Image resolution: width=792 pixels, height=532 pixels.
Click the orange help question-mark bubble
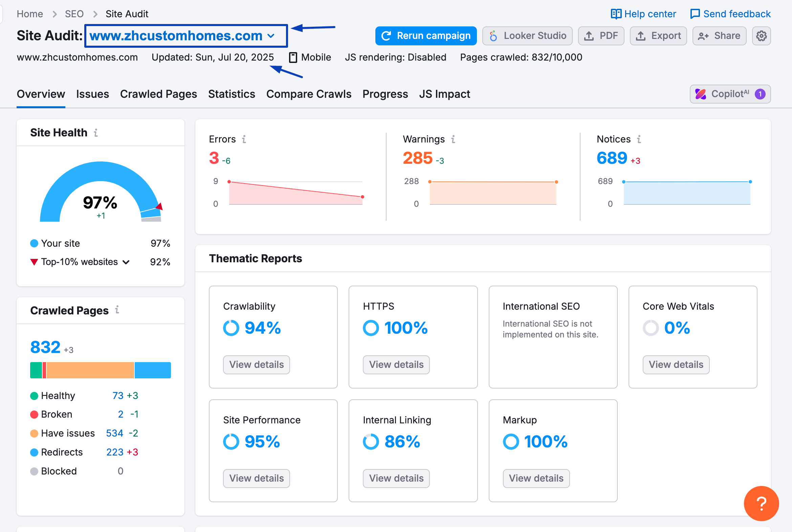point(761,503)
